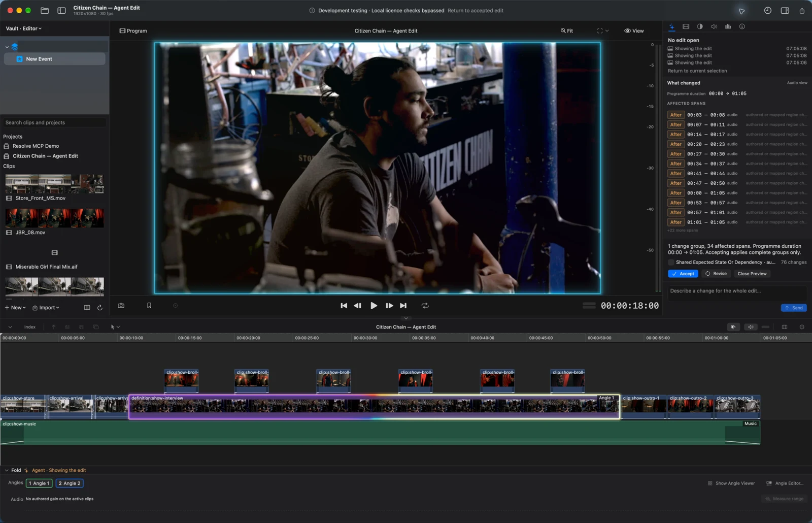Open the Import dropdown menu
This screenshot has height=523, width=812.
(x=46, y=308)
